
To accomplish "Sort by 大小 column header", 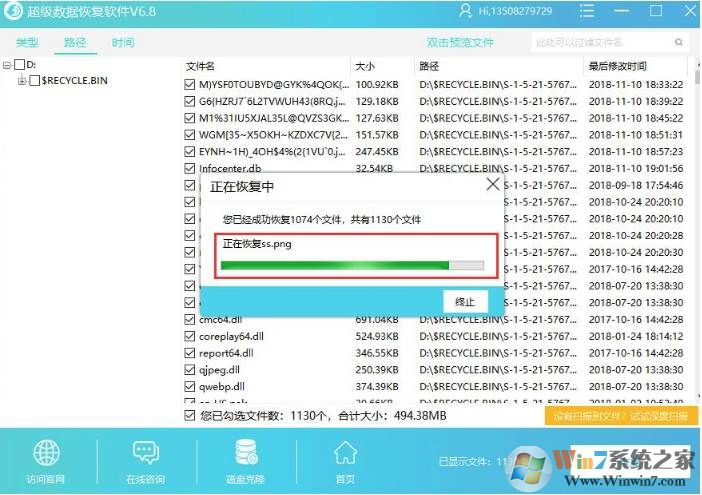I will tap(365, 66).
